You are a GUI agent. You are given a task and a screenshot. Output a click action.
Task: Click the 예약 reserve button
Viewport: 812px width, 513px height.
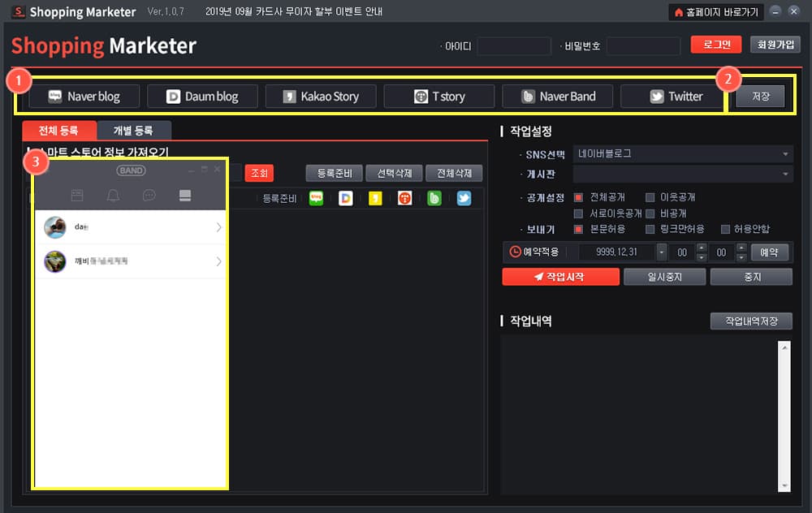point(769,252)
